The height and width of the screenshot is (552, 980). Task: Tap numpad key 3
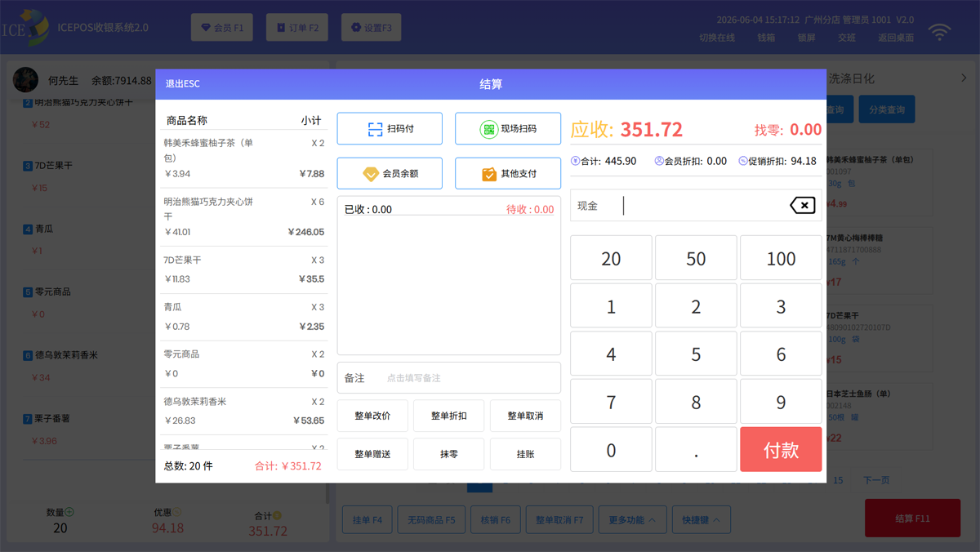(x=781, y=306)
